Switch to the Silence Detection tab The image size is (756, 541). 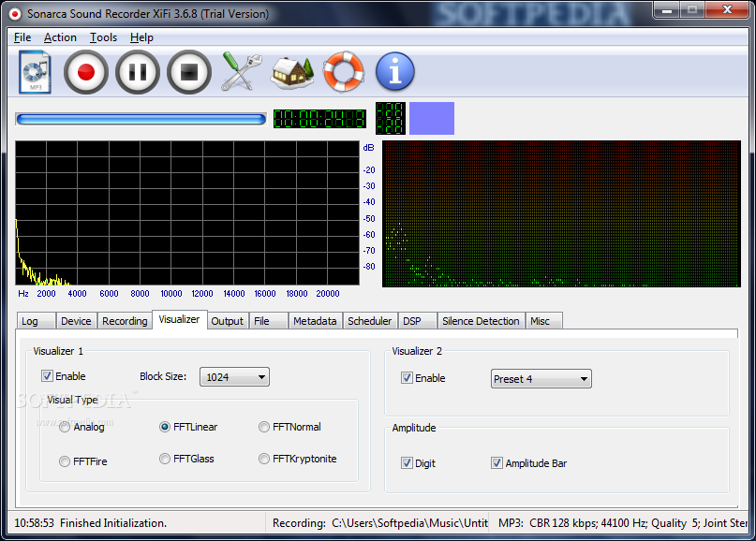(x=481, y=321)
